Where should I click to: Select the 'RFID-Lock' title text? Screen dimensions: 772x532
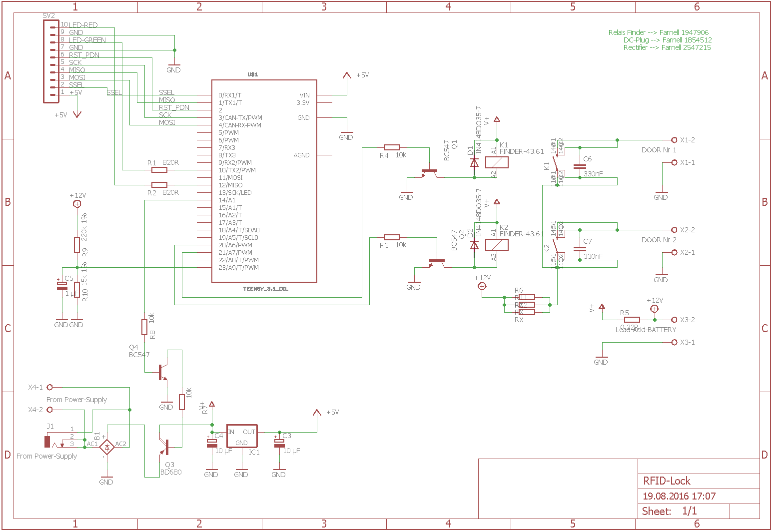(x=667, y=481)
